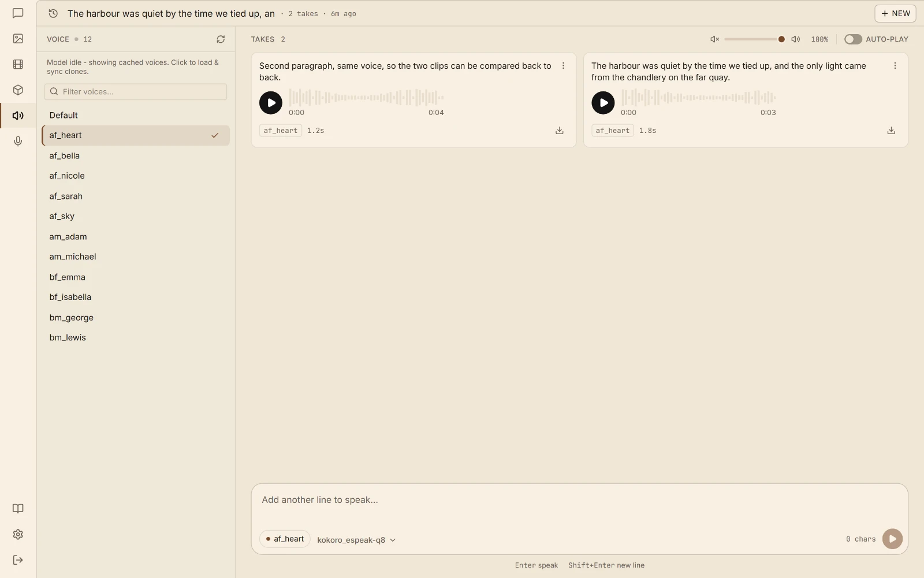Select the af_bella voice
924x578 pixels.
point(136,155)
